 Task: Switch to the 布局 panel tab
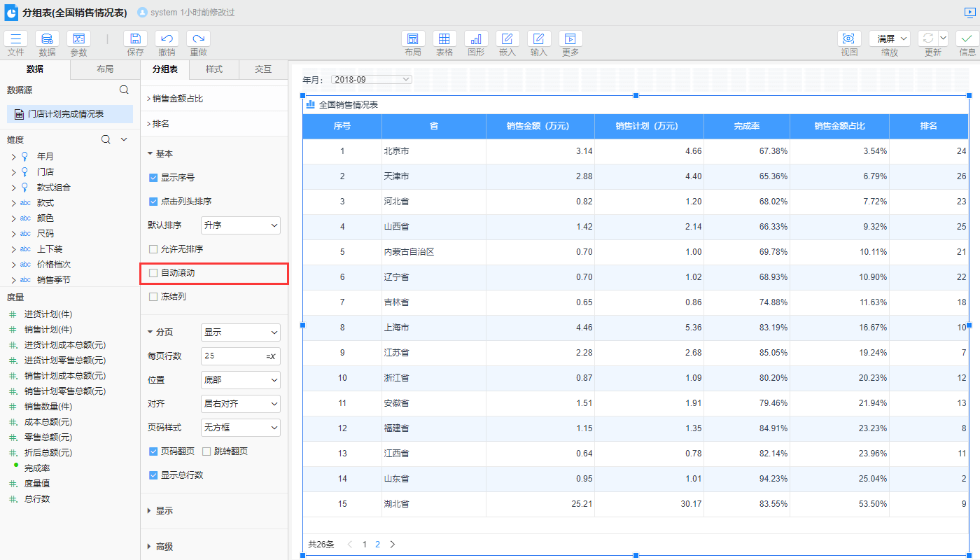click(105, 69)
